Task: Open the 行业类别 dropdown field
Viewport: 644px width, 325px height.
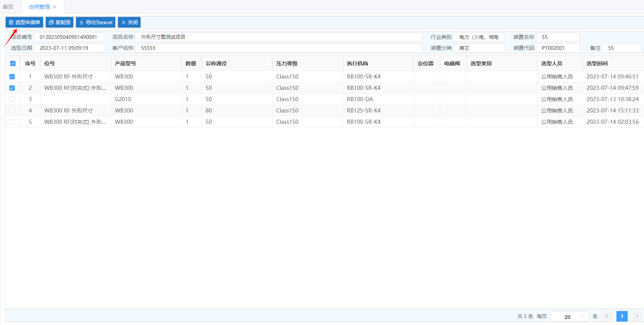Action: (479, 37)
